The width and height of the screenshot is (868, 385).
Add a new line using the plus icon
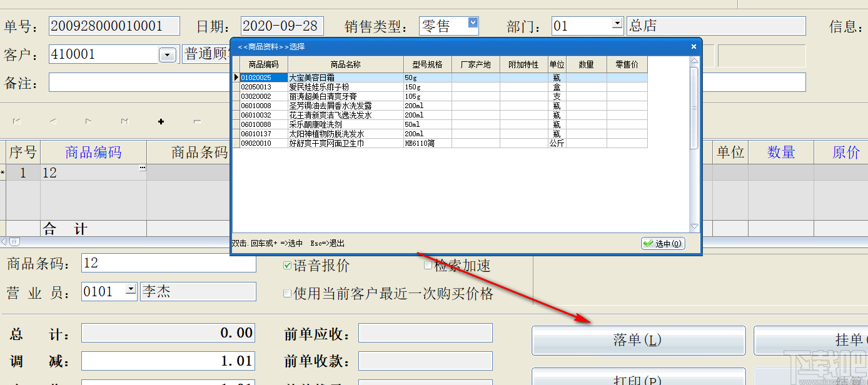pos(161,122)
